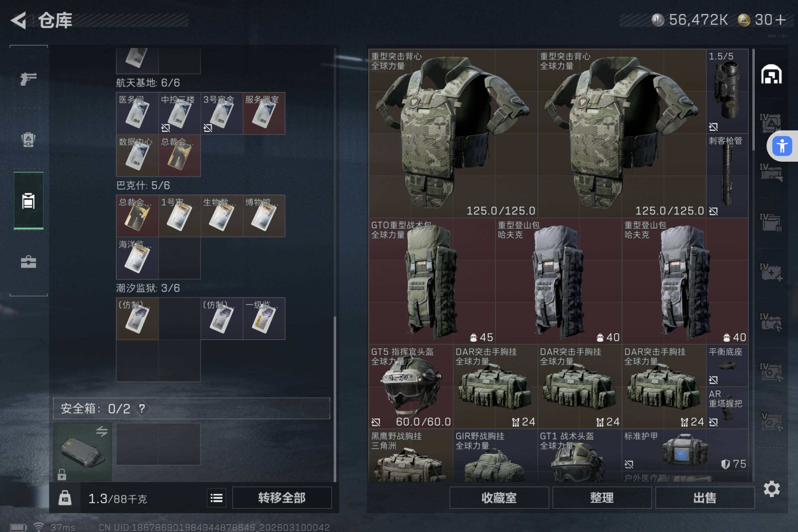Select the GT5 指挥官头盔 item
Screen dimensions: 798x532
pos(411,387)
